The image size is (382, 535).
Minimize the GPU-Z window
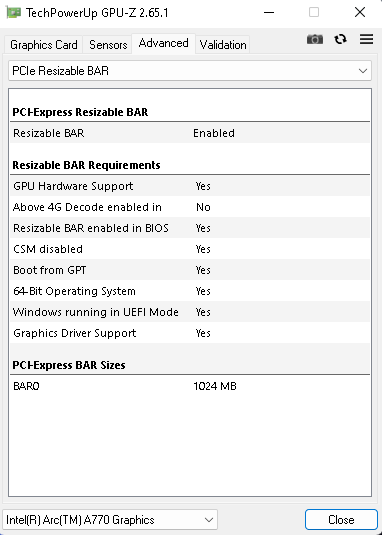(269, 13)
